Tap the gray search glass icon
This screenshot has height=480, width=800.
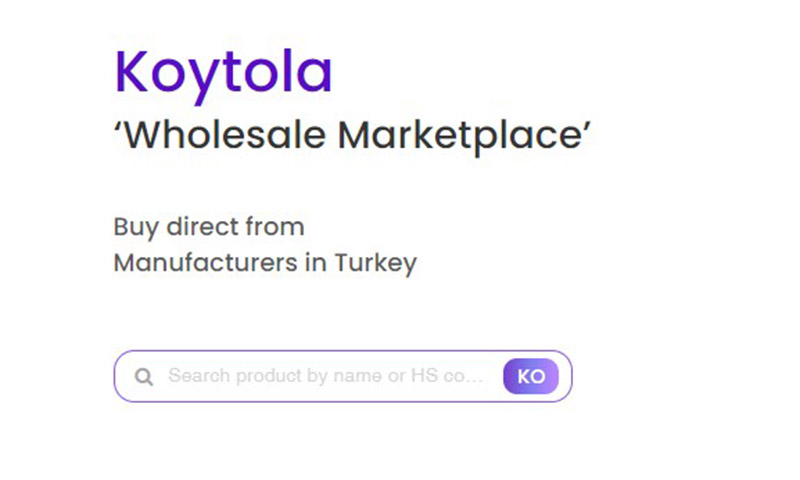[x=144, y=377]
